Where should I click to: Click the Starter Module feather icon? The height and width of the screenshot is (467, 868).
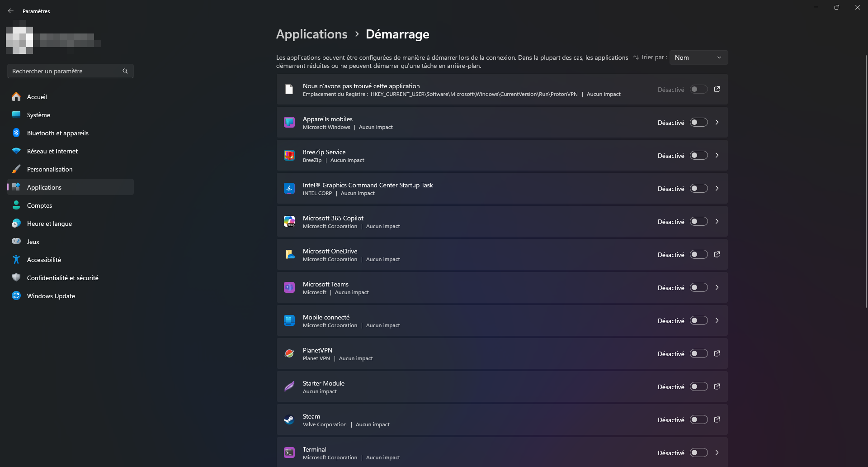[289, 386]
